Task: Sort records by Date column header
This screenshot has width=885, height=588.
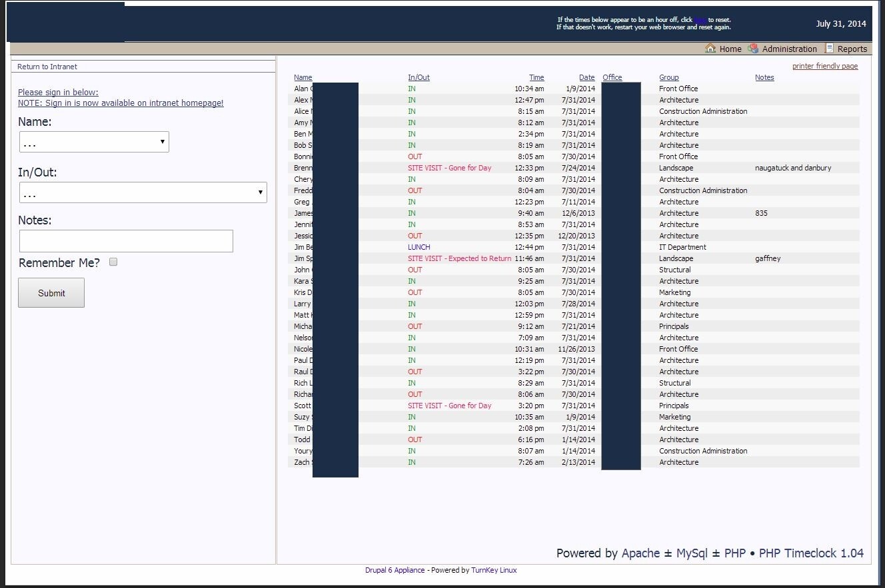Action: 586,77
